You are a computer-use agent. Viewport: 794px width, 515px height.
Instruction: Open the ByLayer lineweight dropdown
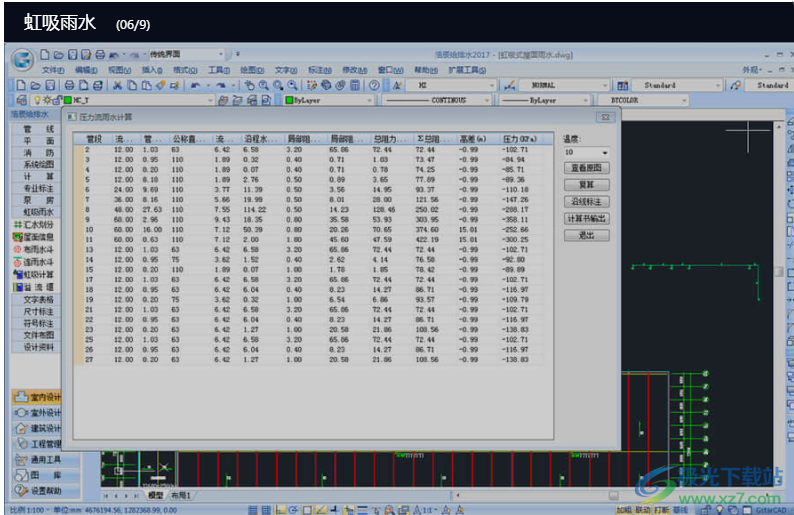point(545,100)
